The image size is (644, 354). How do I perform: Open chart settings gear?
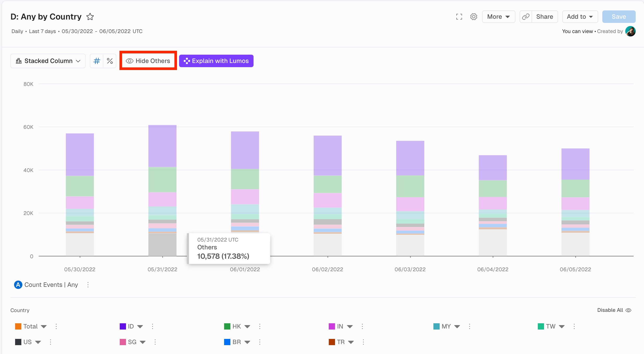[474, 17]
